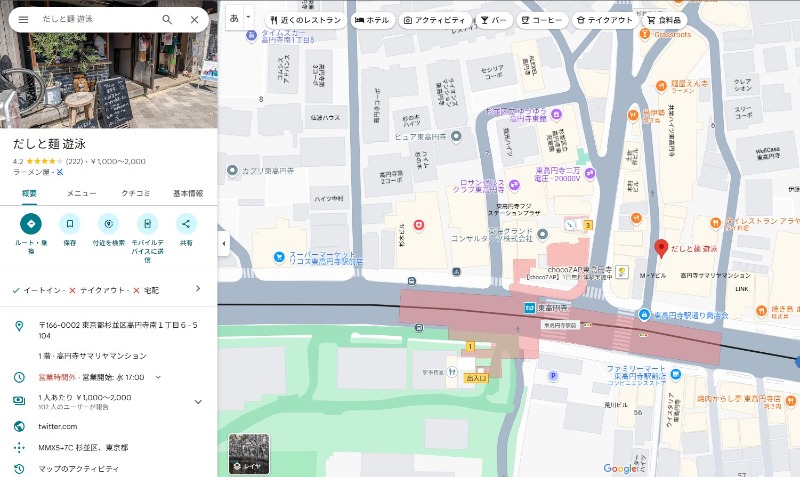
Task: Switch to the メニュー tab
Action: click(81, 193)
